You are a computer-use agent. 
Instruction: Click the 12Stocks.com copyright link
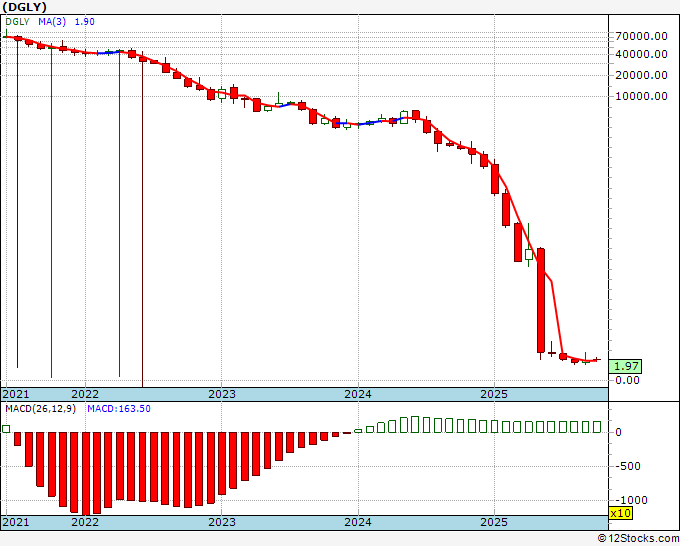pyautogui.click(x=638, y=539)
